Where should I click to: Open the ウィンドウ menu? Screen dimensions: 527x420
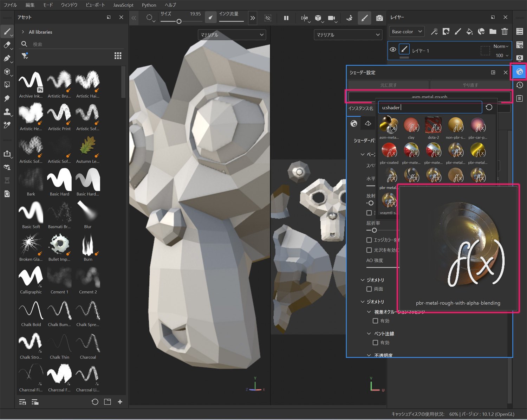pos(69,5)
